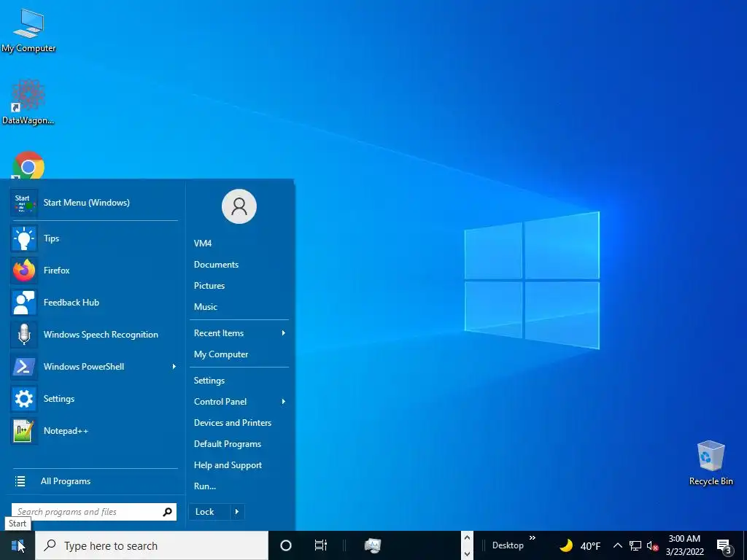Launch Tips from the start menu
747x560 pixels.
tap(94, 238)
